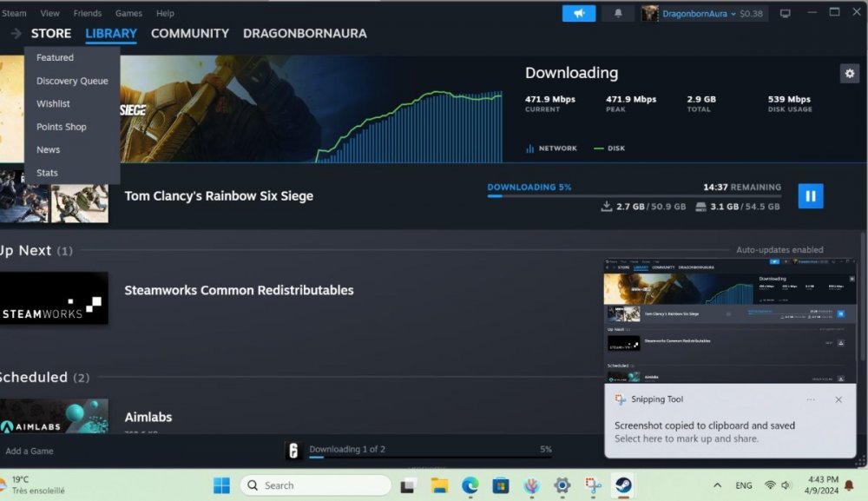Open the Friends menu

coord(87,14)
